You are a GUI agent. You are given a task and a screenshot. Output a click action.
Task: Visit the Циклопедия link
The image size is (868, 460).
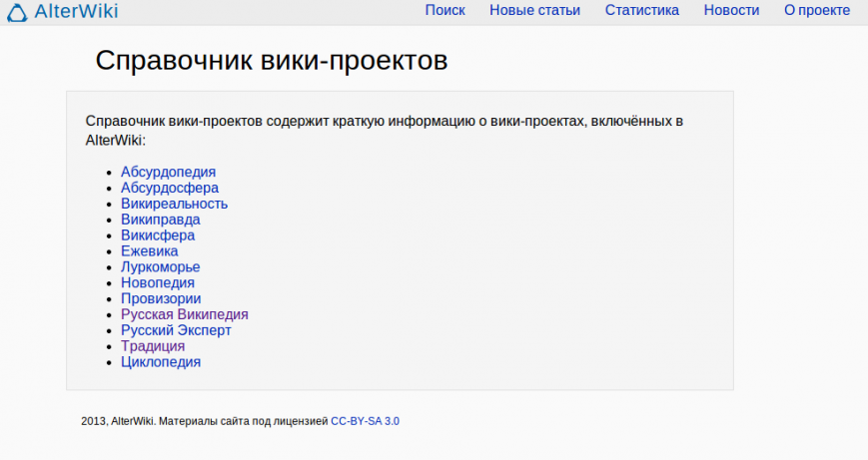pyautogui.click(x=160, y=362)
